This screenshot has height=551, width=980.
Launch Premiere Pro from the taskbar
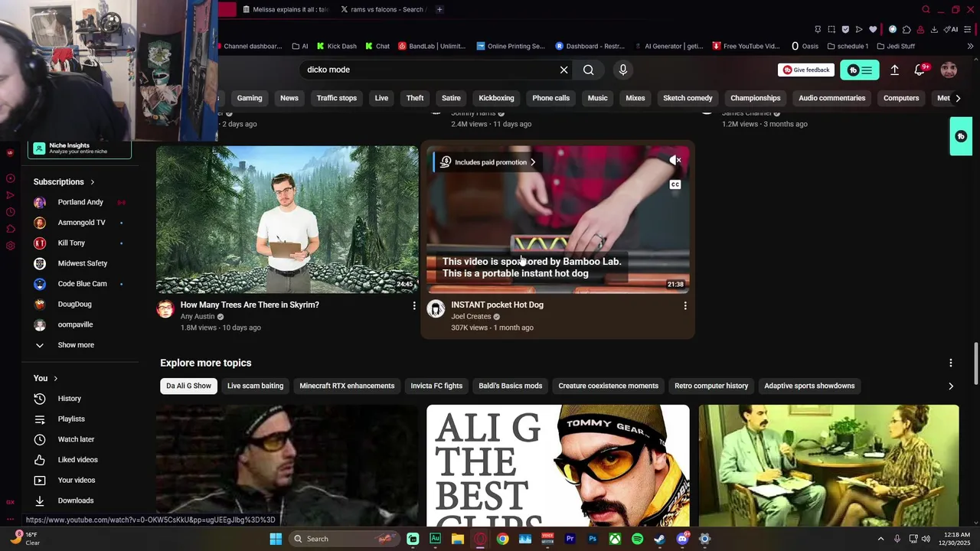pos(570,539)
